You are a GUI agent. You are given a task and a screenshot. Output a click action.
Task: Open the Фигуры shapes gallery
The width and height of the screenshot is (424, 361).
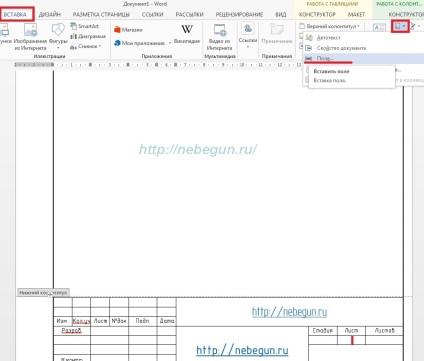click(58, 36)
